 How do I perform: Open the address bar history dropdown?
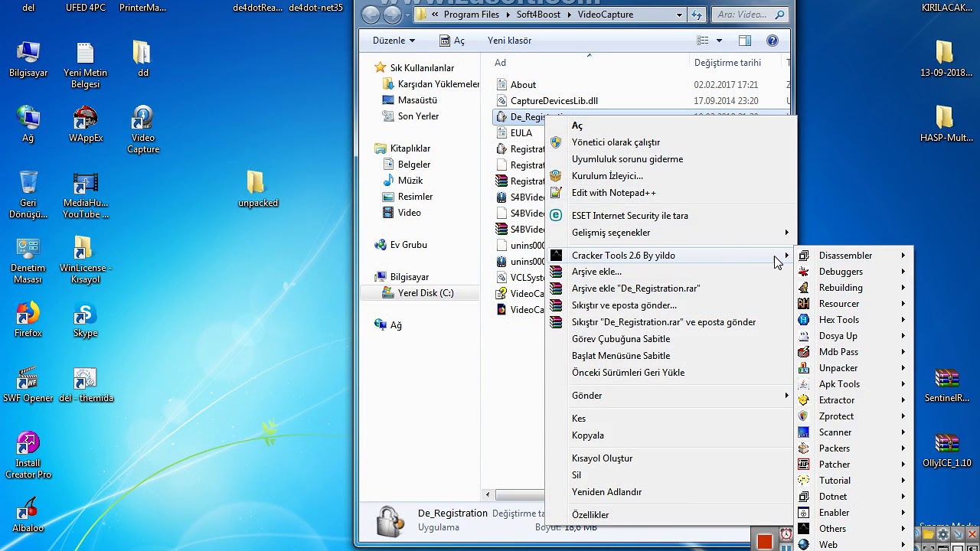(x=679, y=15)
